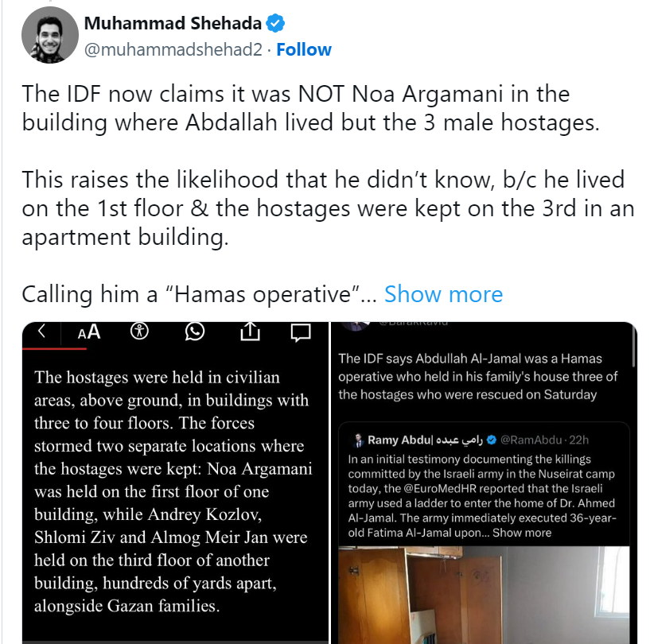Open the Muhammad Shehada display name link
This screenshot has height=644, width=650.
coord(173,23)
